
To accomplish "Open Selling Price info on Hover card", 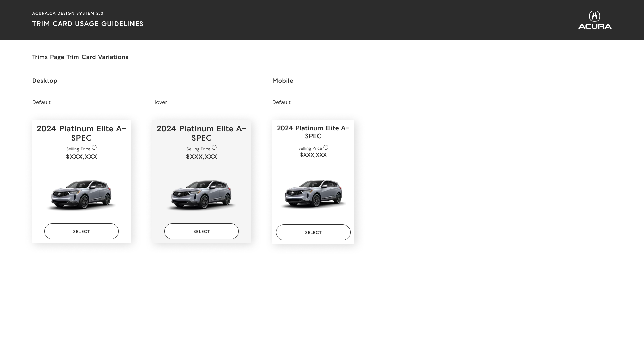I will tap(214, 147).
